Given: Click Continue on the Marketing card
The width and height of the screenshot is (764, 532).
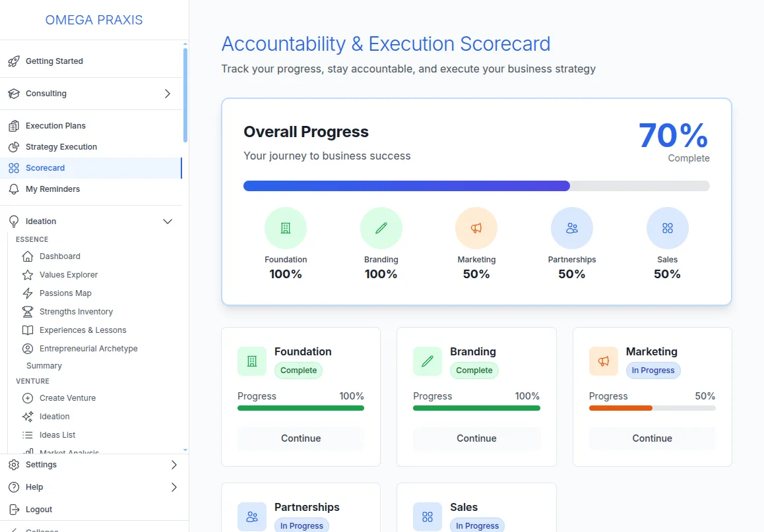Looking at the screenshot, I should pos(652,438).
